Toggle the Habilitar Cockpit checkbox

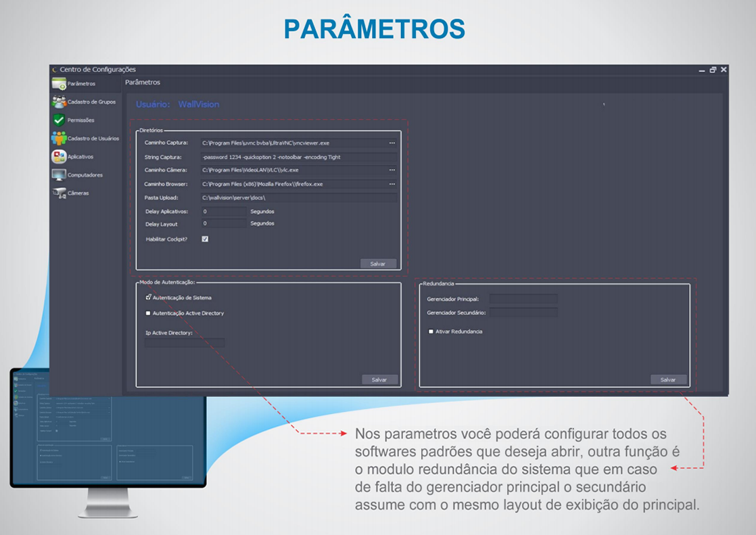205,239
